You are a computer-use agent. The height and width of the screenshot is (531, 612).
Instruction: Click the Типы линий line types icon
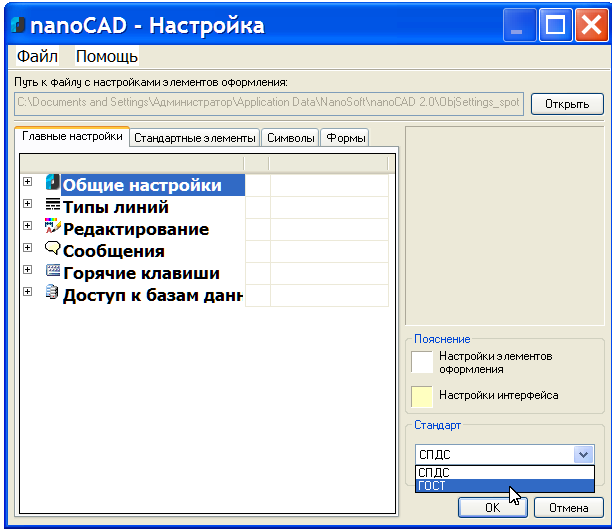(53, 204)
